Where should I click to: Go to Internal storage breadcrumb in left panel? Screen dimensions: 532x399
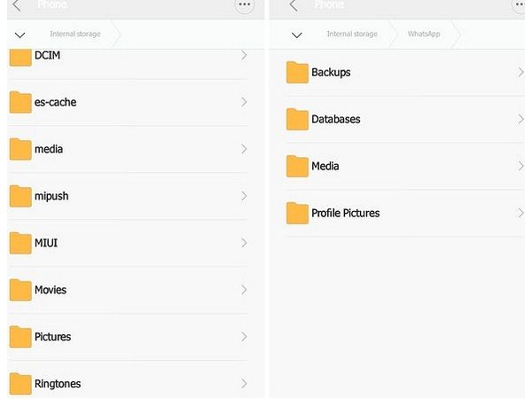(74, 35)
